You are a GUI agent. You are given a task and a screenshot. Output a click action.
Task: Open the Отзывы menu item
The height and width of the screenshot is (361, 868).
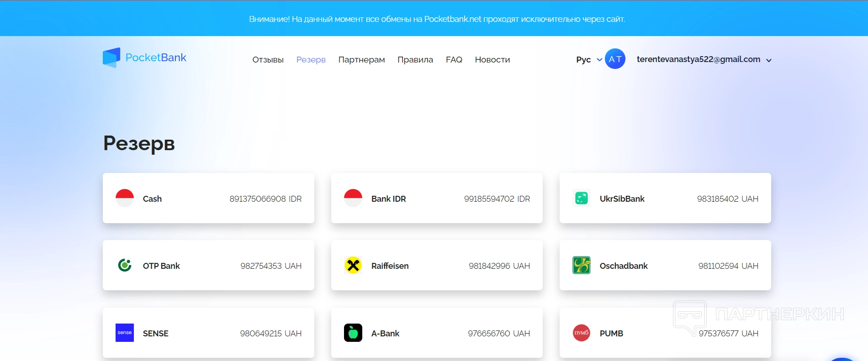coord(268,60)
